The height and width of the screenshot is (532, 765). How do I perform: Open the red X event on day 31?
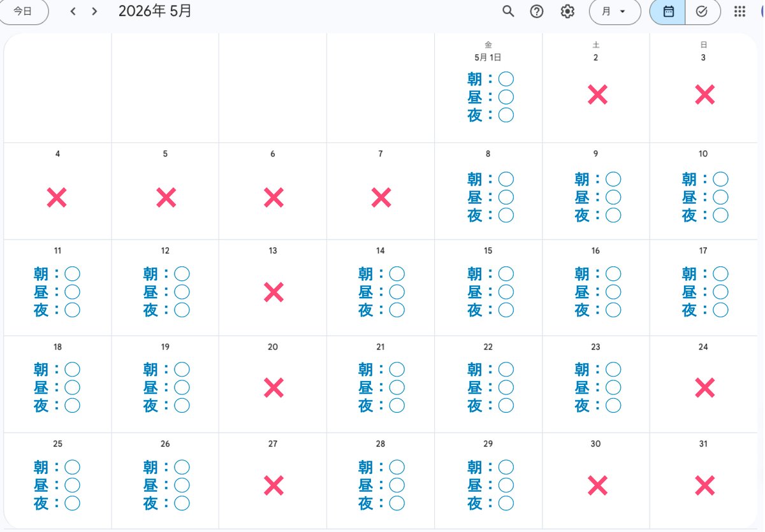tap(704, 486)
